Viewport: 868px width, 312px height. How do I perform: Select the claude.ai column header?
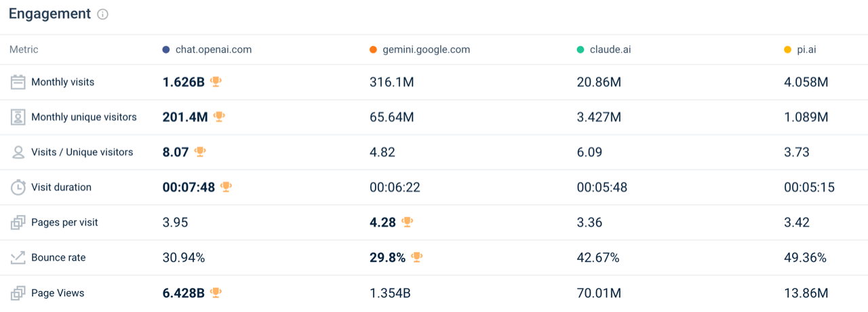click(x=610, y=50)
